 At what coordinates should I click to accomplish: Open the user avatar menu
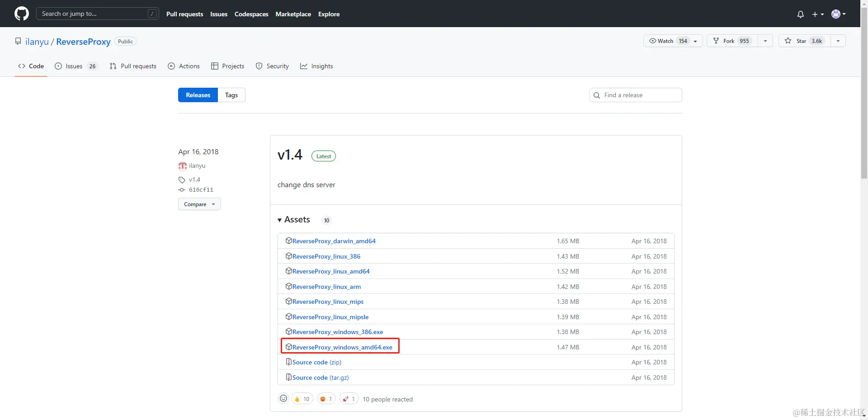[x=839, y=14]
